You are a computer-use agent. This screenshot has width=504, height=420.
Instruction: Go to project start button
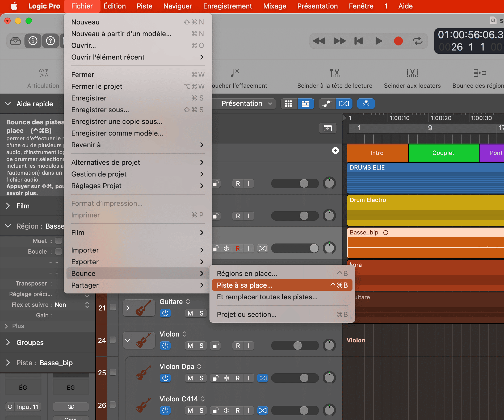(359, 41)
